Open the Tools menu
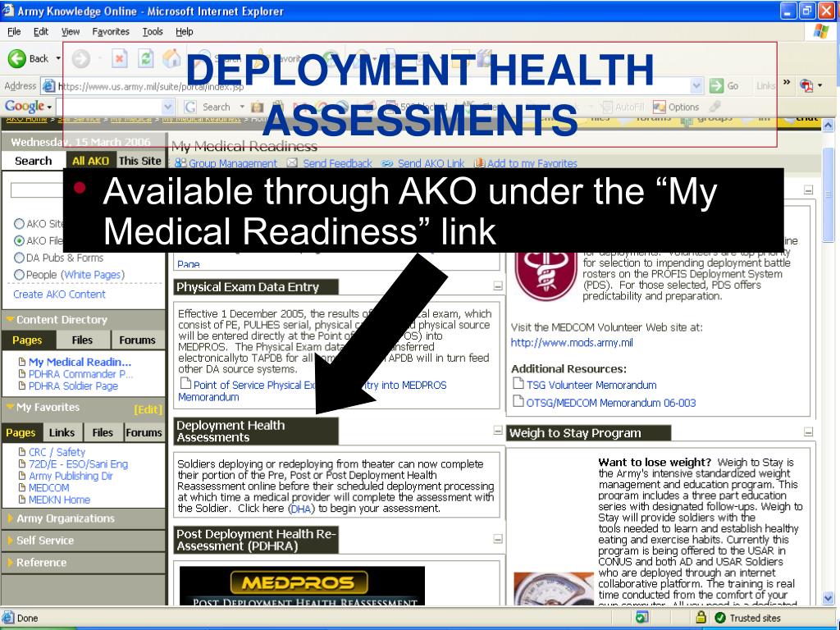Screen dimensions: 840x630 (152, 32)
